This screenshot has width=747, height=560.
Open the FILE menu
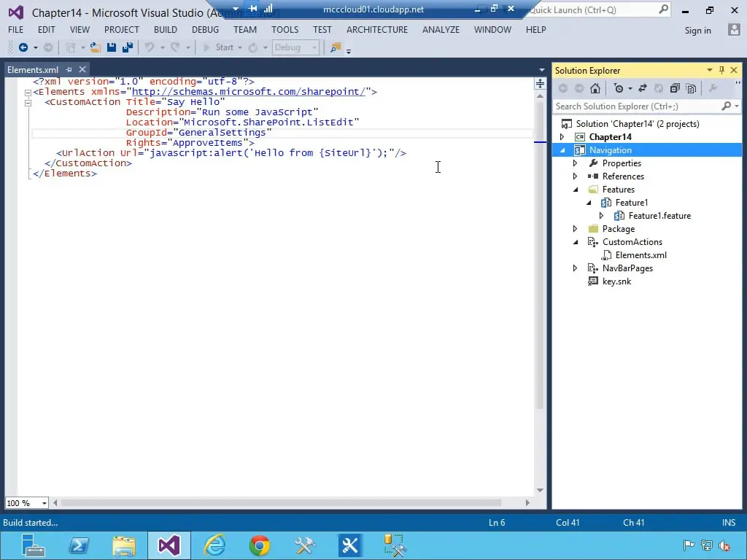point(16,29)
